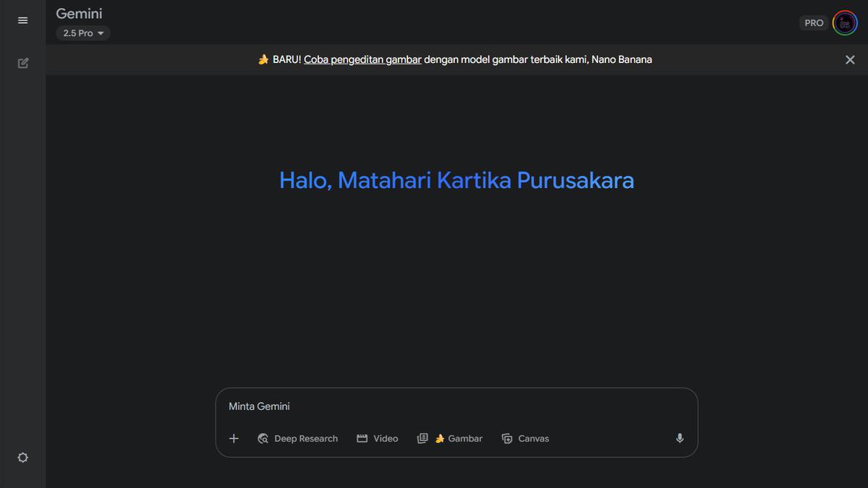Click the banana emoji in the banner

tap(263, 60)
